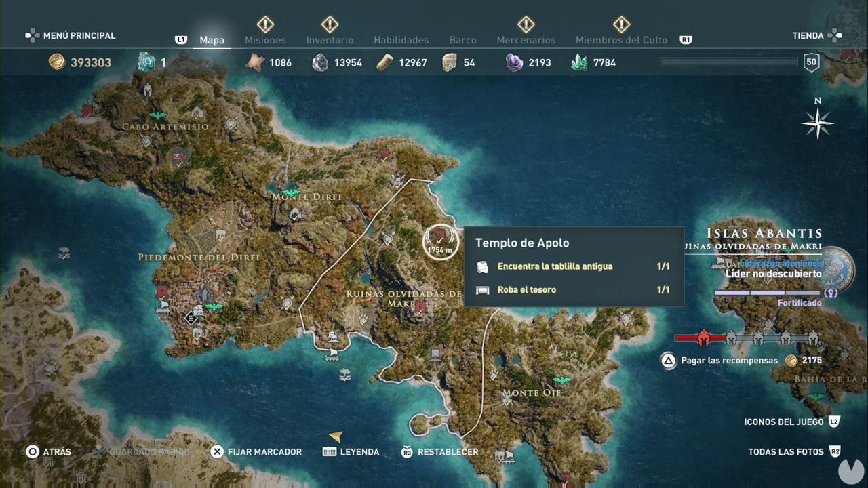Click the tablet icon beside Encuentra la tablilla
Viewport: 868px width, 488px height.
(482, 266)
